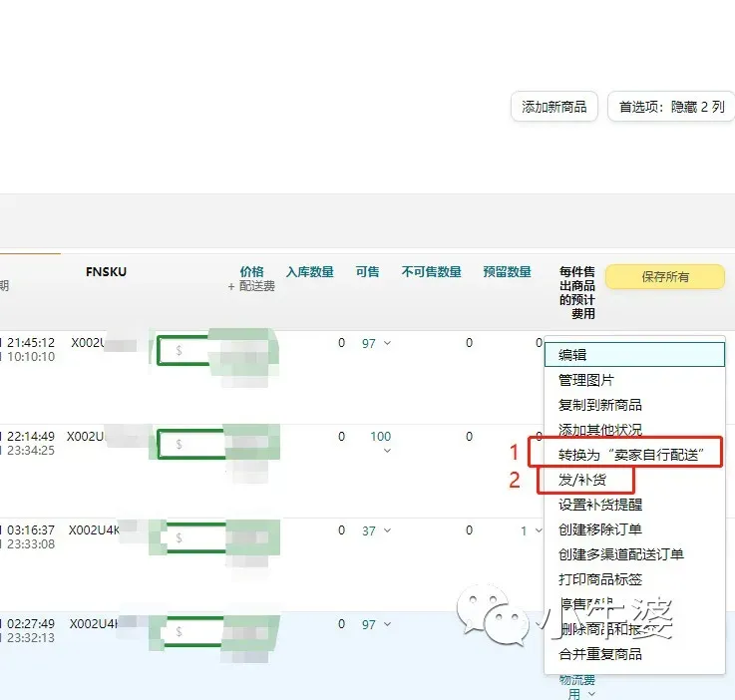Select 发/补货 menu entry
The height and width of the screenshot is (700, 735).
(x=582, y=480)
